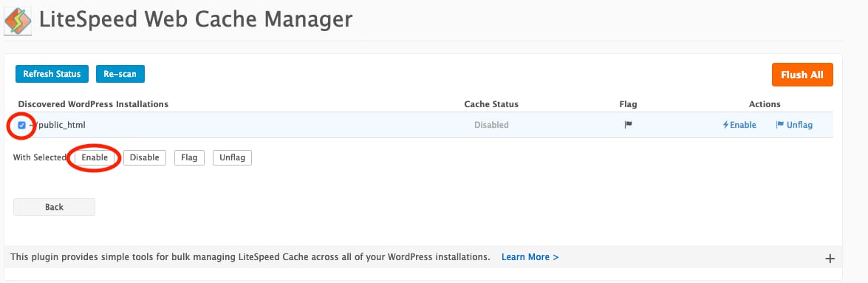868x283 pixels.
Task: Click the Cache Status column header
Action: coord(491,104)
